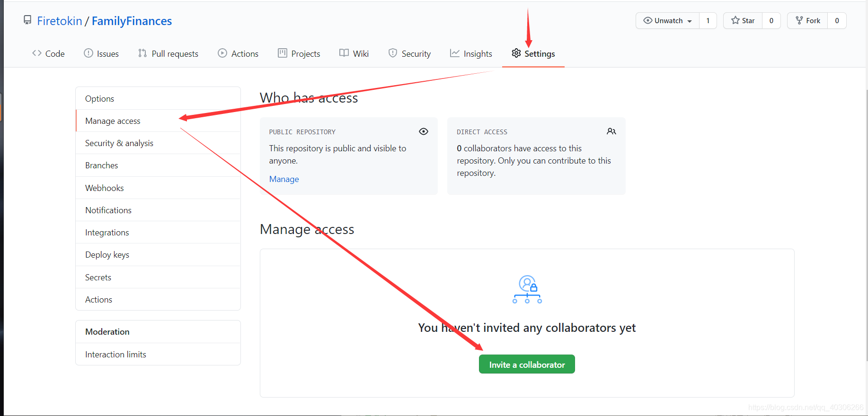The image size is (868, 416).
Task: Switch to the Issues tab
Action: point(101,53)
